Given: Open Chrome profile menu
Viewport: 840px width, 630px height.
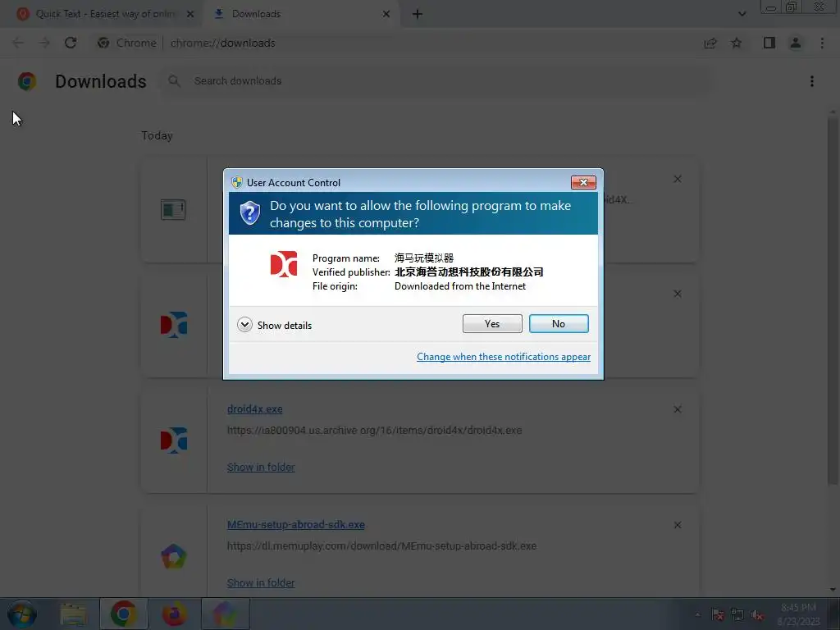Looking at the screenshot, I should [796, 43].
